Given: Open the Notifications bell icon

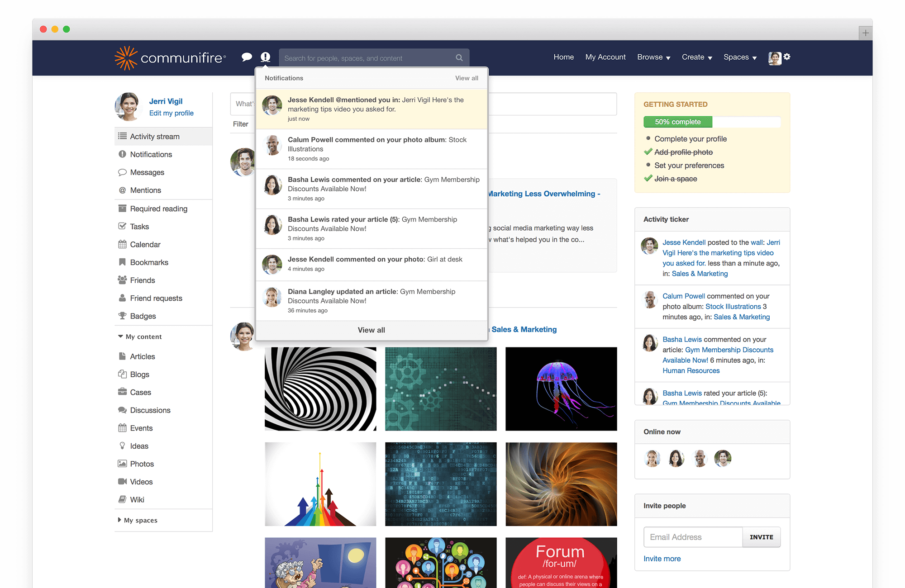Looking at the screenshot, I should pos(265,57).
